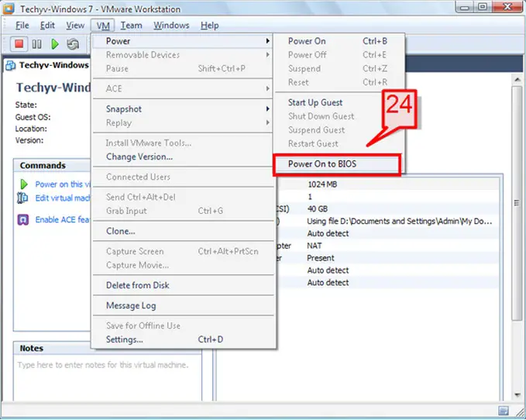This screenshot has width=526, height=420.
Task: Click the 'Present' device value
Action: click(321, 258)
